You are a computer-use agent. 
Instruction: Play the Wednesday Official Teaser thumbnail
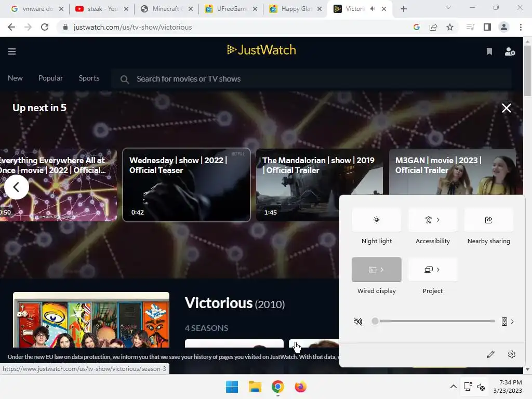[x=187, y=185]
